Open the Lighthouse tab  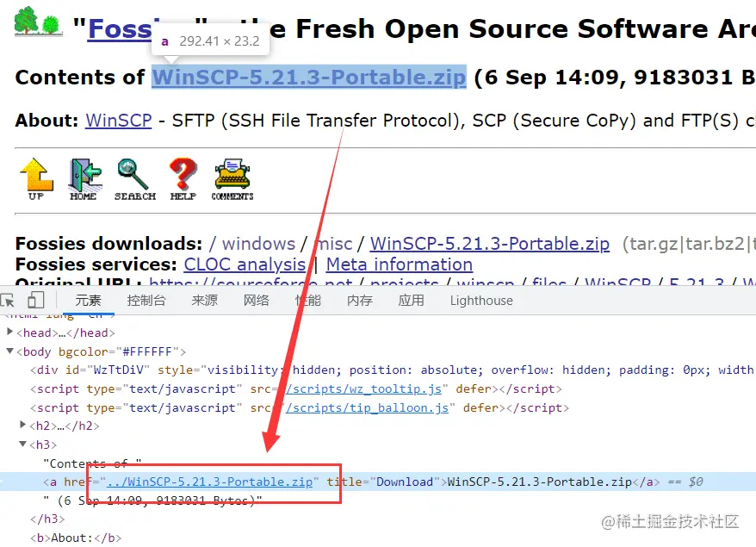pos(481,301)
